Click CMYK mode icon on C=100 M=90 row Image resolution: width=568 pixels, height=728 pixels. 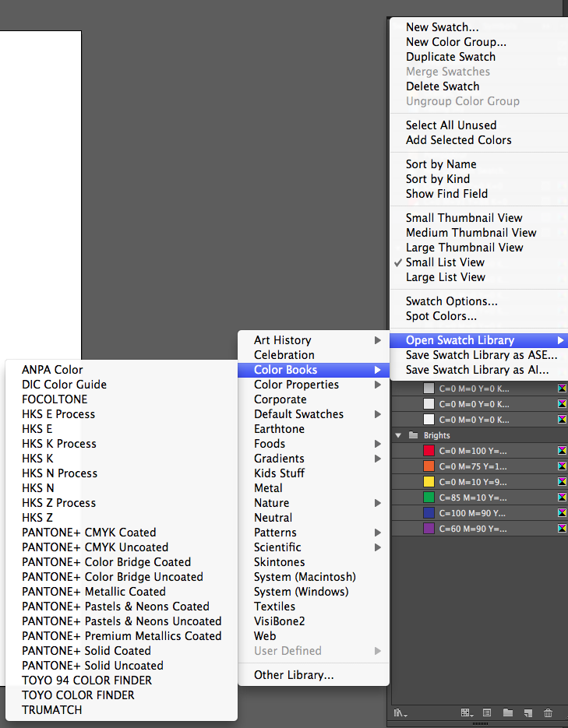click(x=562, y=513)
